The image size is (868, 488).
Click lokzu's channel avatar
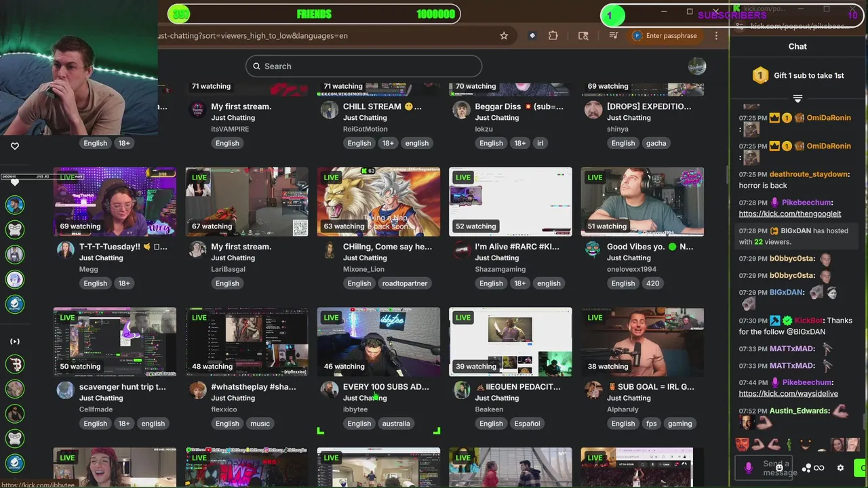tap(461, 110)
